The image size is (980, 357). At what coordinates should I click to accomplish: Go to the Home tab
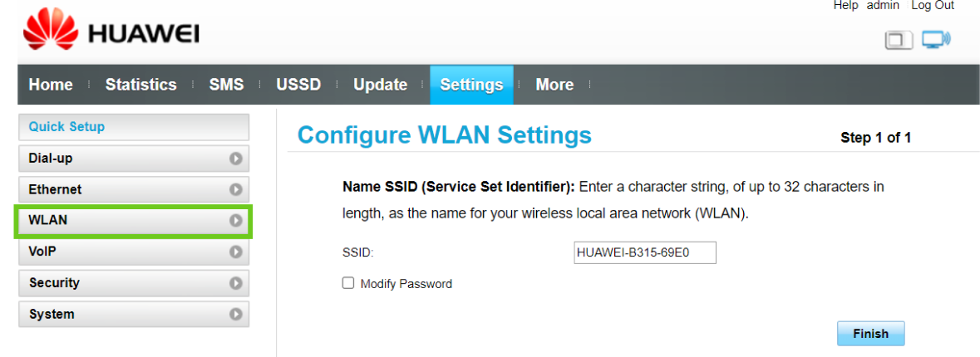tap(51, 85)
